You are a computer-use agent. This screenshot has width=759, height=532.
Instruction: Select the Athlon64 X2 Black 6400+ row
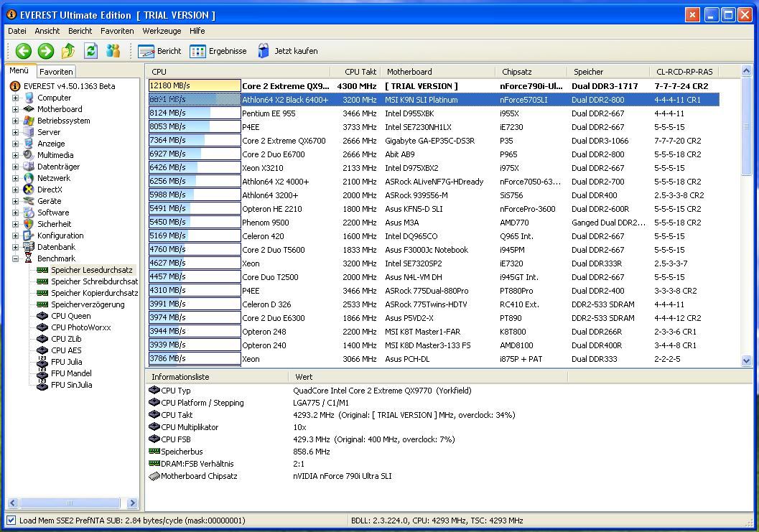click(x=434, y=100)
